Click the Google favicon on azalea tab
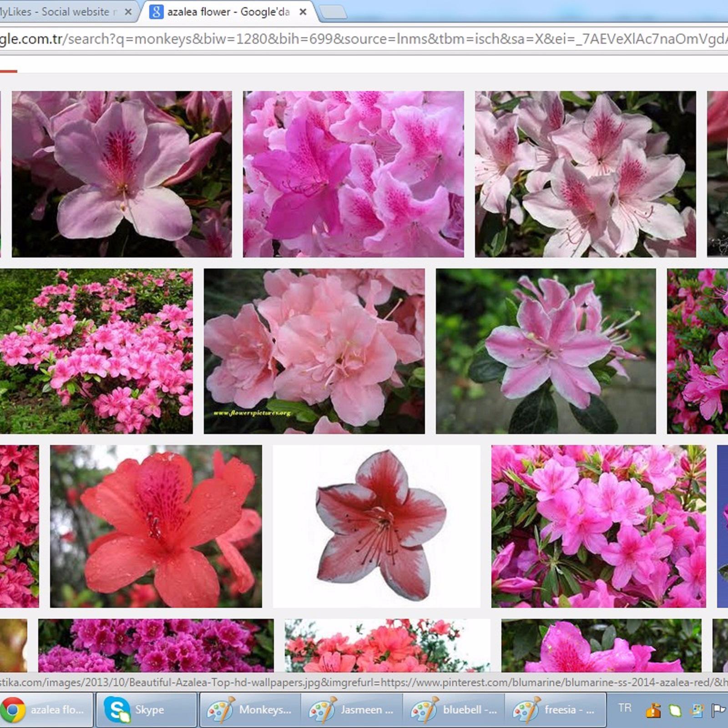Viewport: 728px width, 728px height. 156,12
